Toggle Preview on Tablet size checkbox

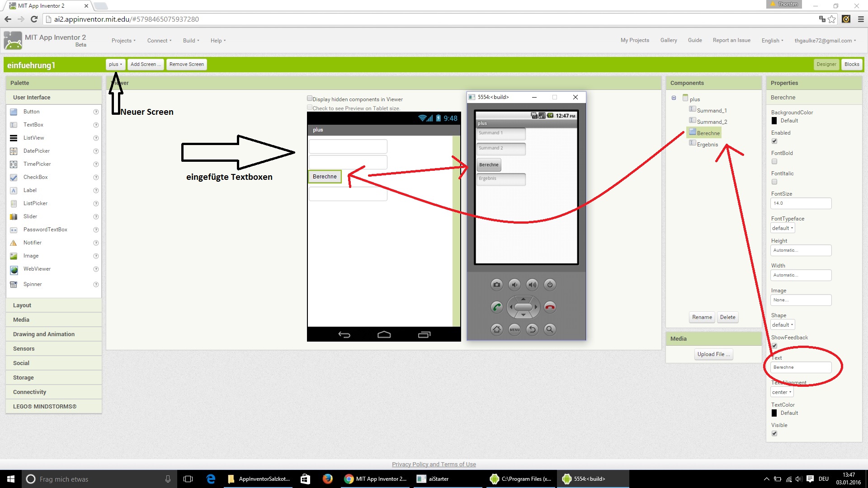click(310, 108)
